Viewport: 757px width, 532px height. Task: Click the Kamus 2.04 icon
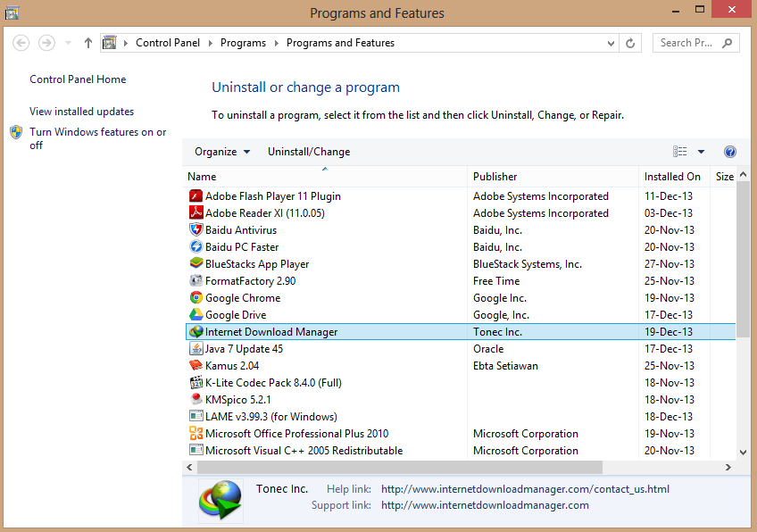(195, 365)
